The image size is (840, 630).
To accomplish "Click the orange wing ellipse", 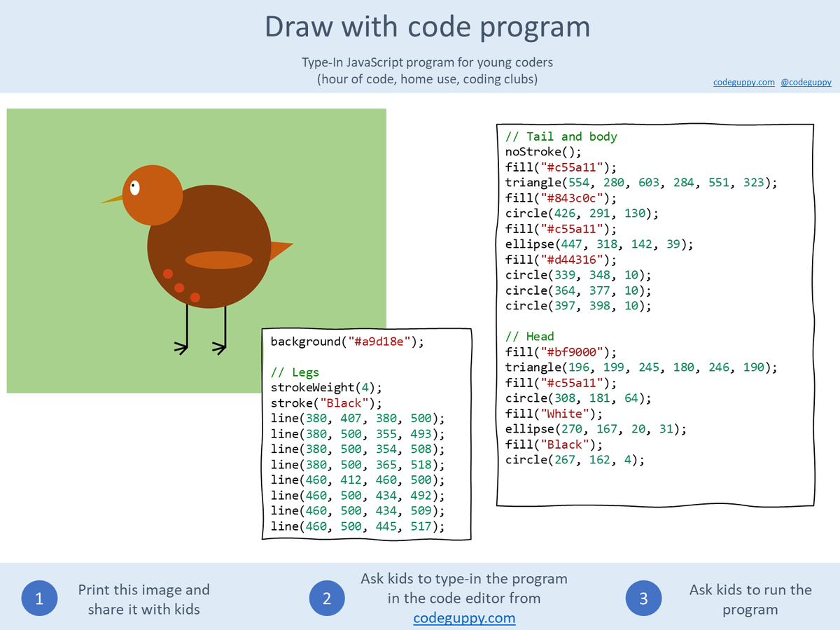I will (220, 259).
